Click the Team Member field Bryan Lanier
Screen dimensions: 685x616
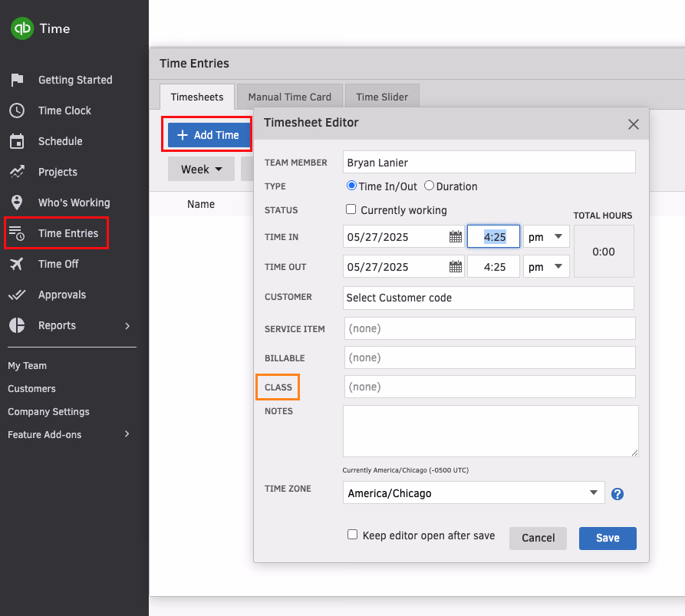[489, 163]
